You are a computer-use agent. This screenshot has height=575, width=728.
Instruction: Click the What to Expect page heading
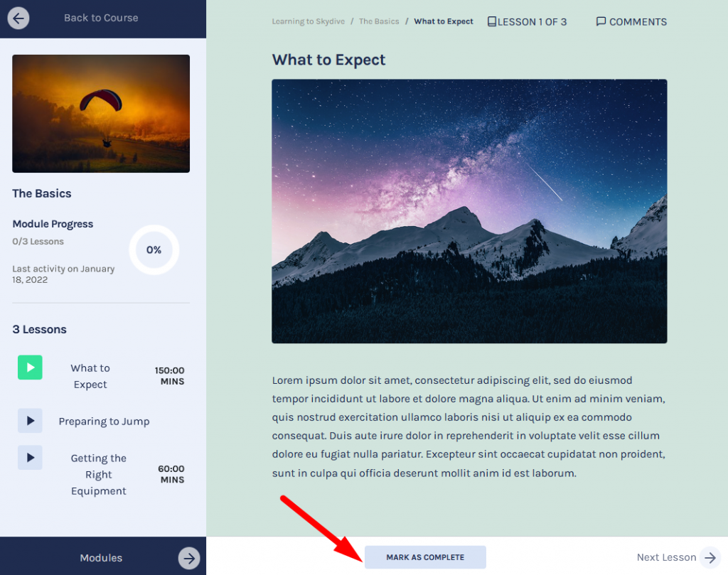tap(328, 60)
